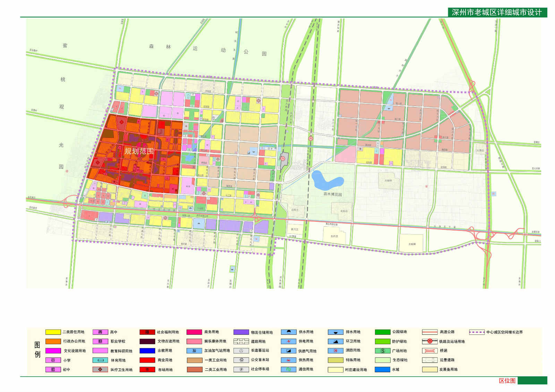This screenshot has width=555, height=392.
Task: Select the 供燃气用地 gas supply legend symbol
Action: coord(289,351)
